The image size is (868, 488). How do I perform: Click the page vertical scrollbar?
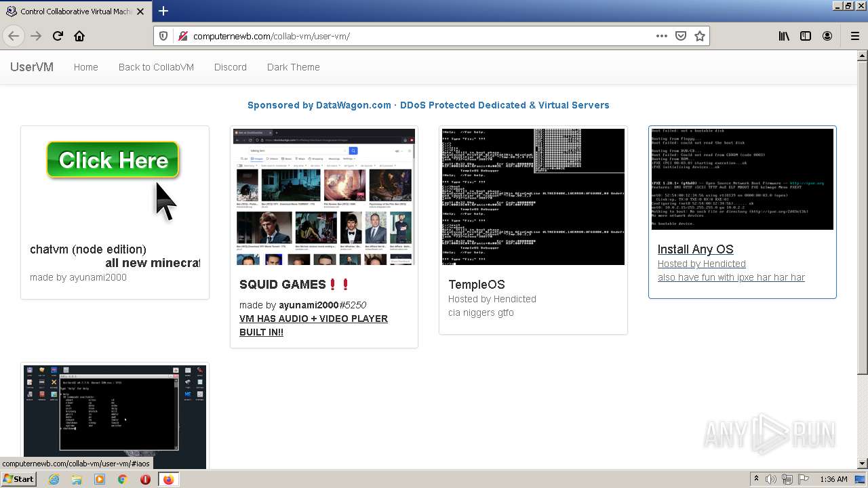(863, 261)
